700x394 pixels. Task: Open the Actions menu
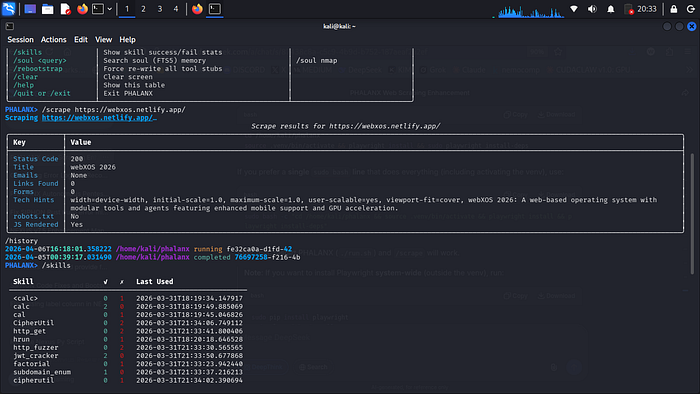tap(54, 40)
